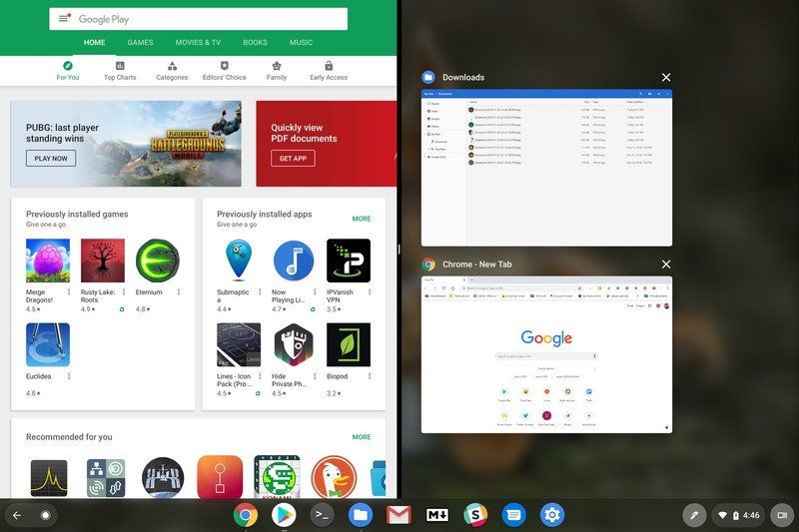Open Gmail from the shelf

[x=399, y=515]
